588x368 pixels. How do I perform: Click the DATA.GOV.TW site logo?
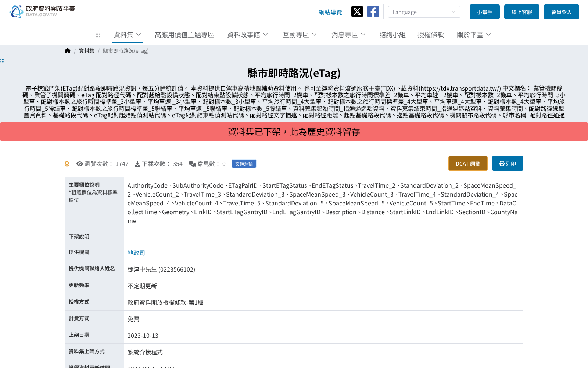coord(42,11)
